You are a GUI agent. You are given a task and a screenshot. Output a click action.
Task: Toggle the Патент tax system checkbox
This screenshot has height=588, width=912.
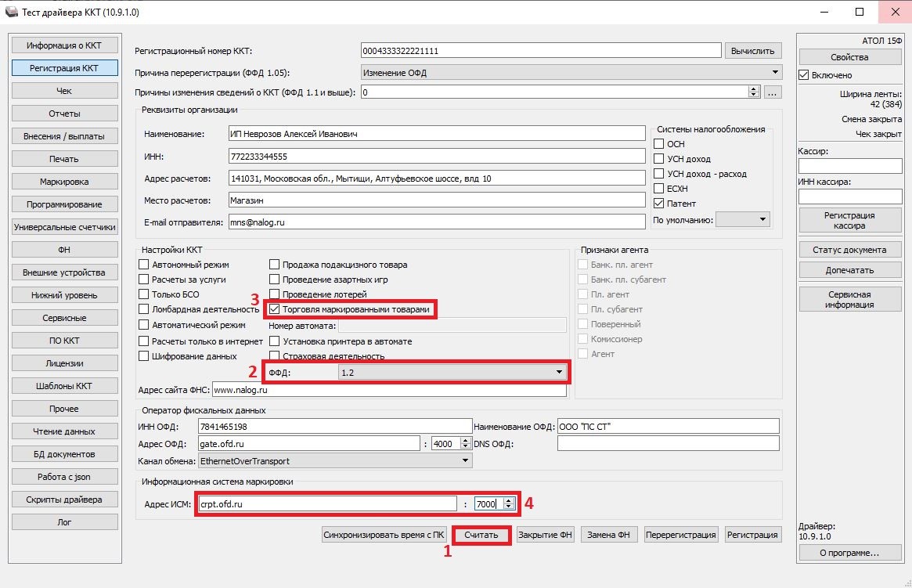(659, 204)
